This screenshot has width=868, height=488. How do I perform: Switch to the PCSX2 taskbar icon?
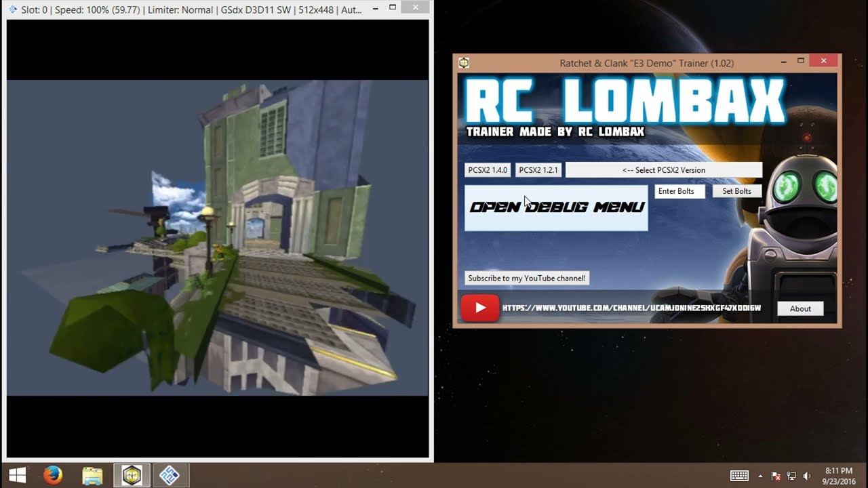170,476
